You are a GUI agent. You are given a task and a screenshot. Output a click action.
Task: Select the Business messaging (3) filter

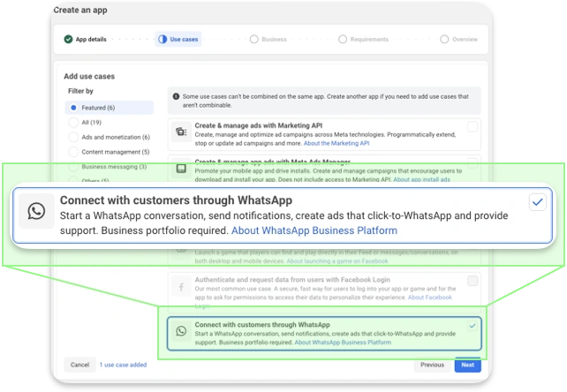point(108,167)
